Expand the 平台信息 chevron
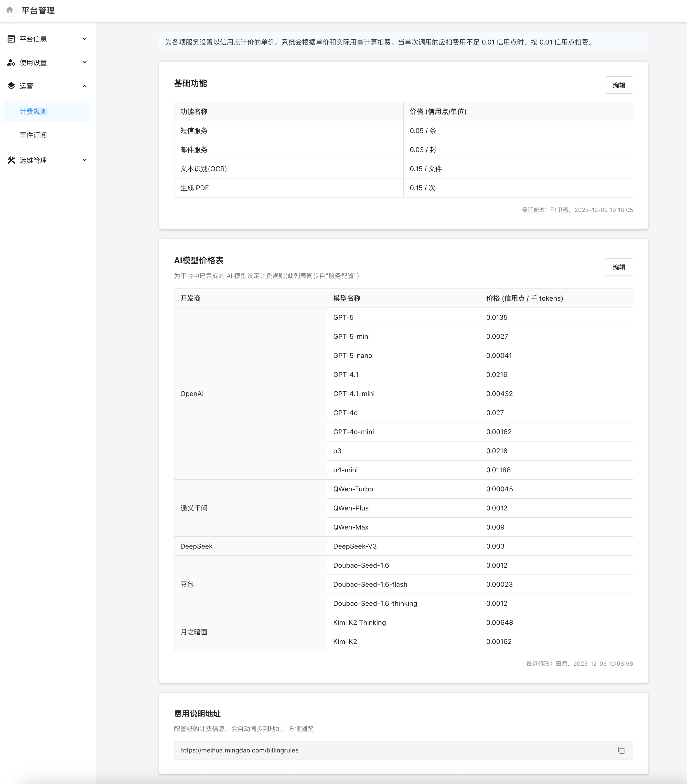This screenshot has height=784, width=687. [84, 39]
